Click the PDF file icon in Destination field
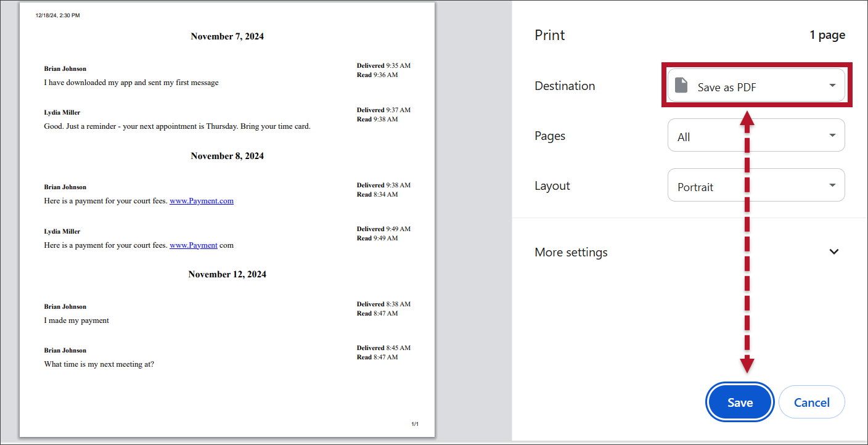This screenshot has width=868, height=445. click(681, 86)
